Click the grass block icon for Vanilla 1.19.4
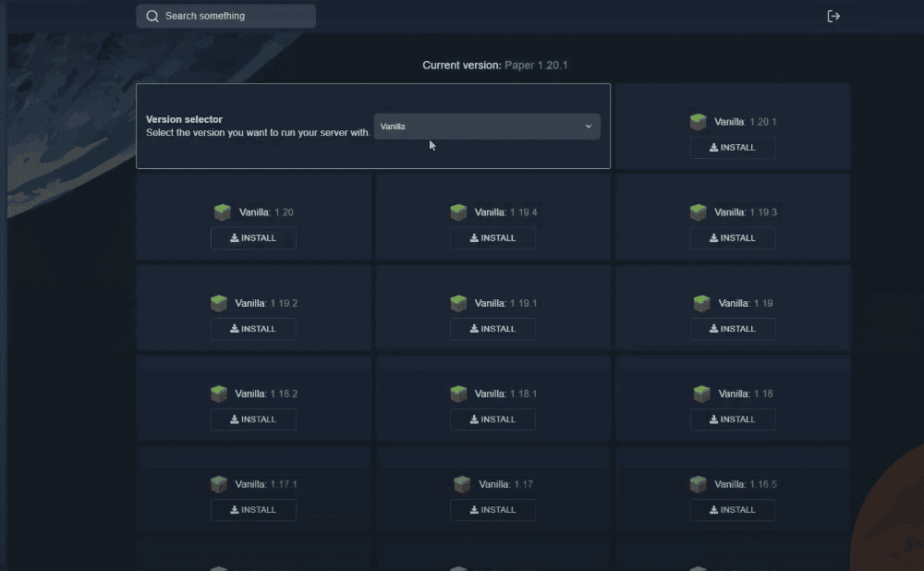Image resolution: width=924 pixels, height=571 pixels. pyautogui.click(x=458, y=213)
